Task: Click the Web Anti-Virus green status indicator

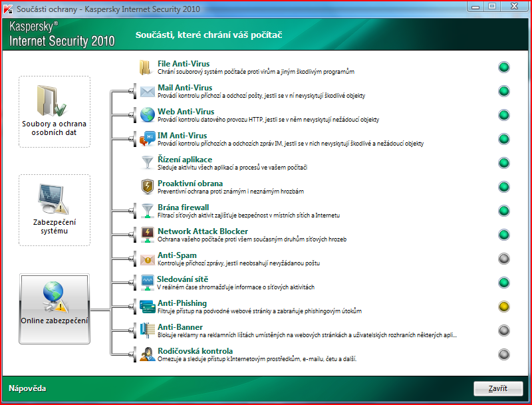Action: point(504,115)
